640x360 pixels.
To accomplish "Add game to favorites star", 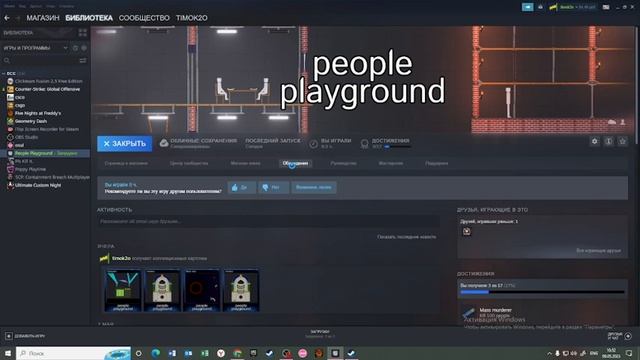I will [622, 141].
